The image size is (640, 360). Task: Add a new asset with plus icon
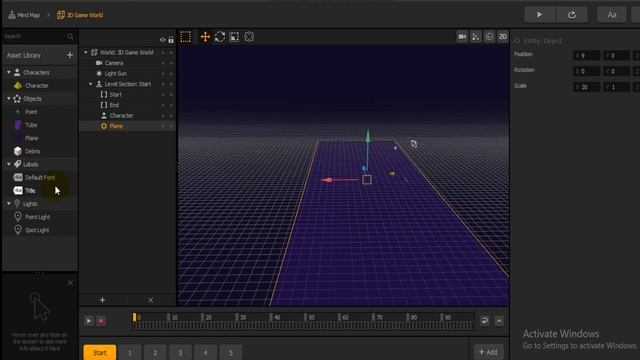pyautogui.click(x=70, y=55)
